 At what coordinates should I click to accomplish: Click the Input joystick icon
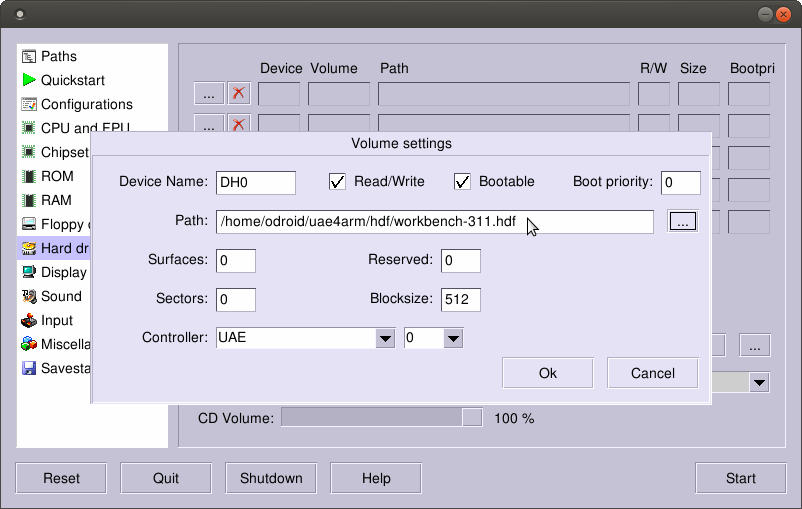click(x=29, y=320)
